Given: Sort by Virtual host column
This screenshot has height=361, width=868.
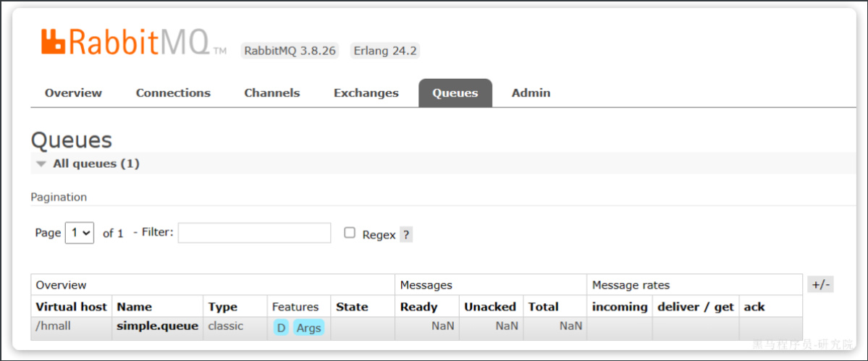Looking at the screenshot, I should click(x=72, y=307).
